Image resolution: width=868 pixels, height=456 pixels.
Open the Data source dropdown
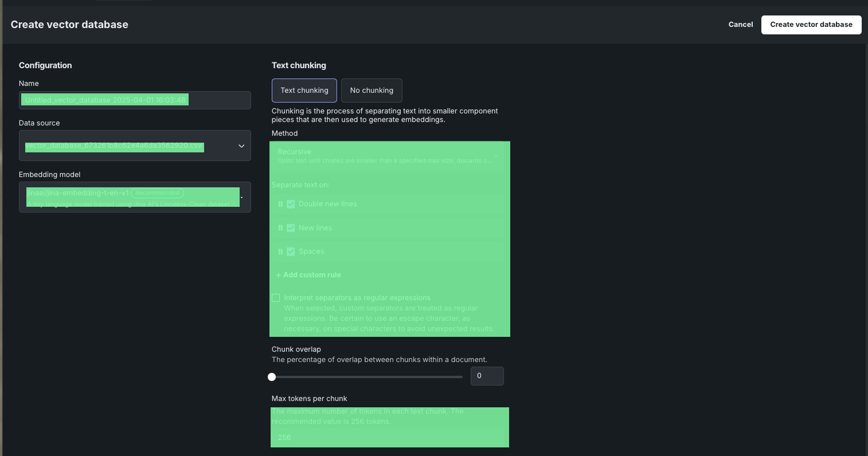click(241, 146)
